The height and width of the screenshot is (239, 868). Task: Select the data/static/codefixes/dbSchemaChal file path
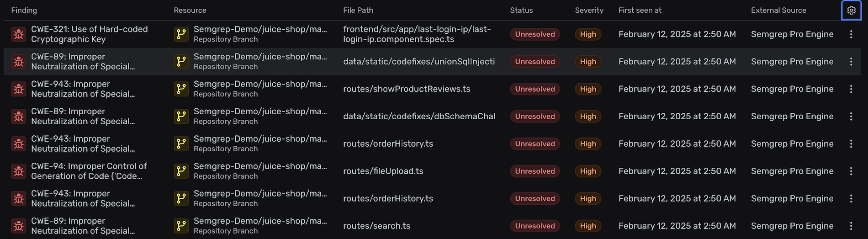(419, 117)
